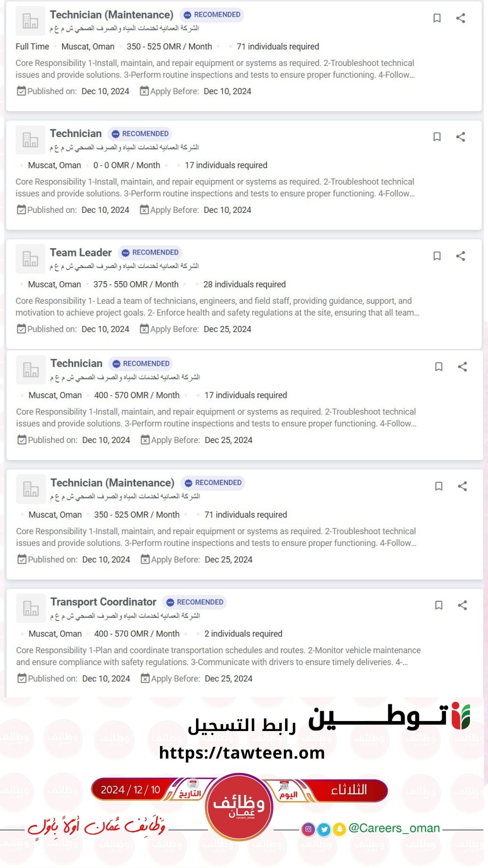Open the Instagram icon beside @Careers_oman
Screen dimensions: 488x868
click(x=308, y=829)
